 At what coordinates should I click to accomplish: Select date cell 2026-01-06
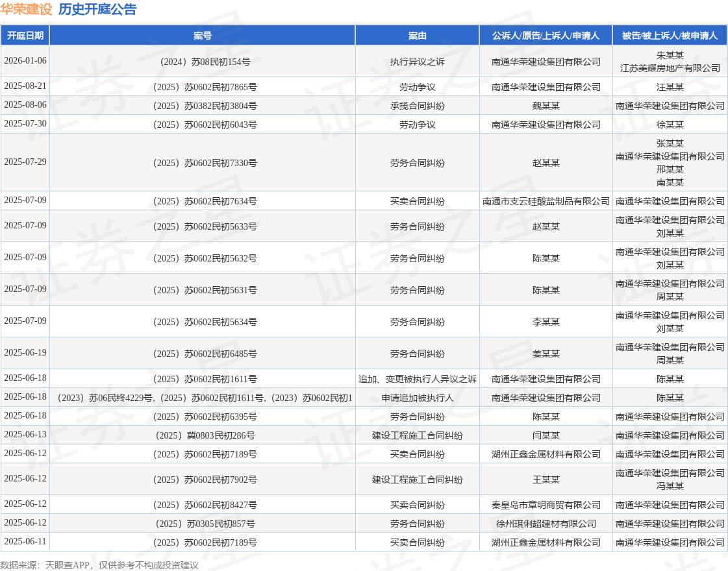(x=25, y=61)
